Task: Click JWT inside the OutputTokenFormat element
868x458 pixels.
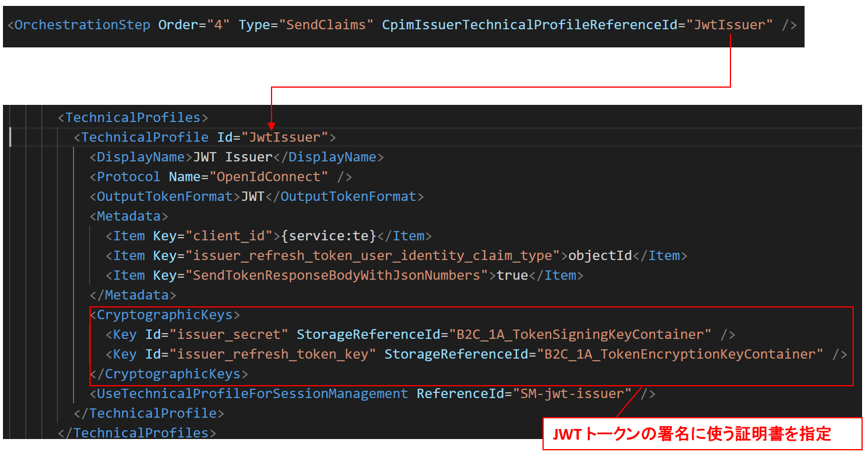Action: coord(253,197)
